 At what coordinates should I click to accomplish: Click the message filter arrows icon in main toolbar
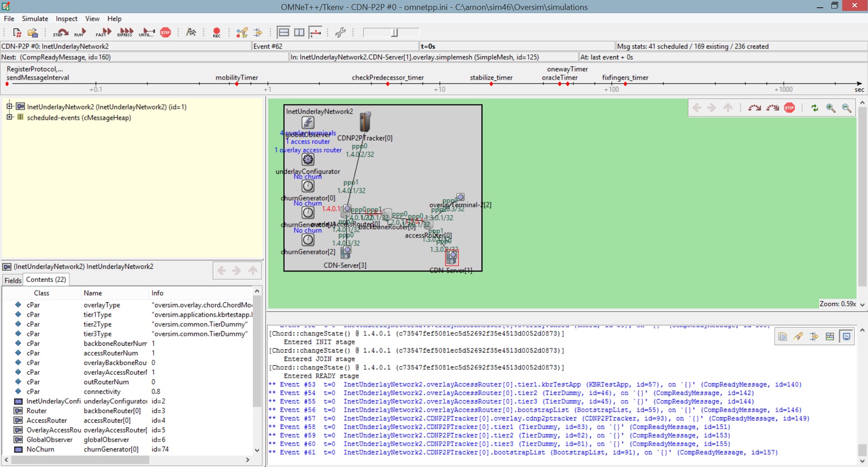[258, 33]
